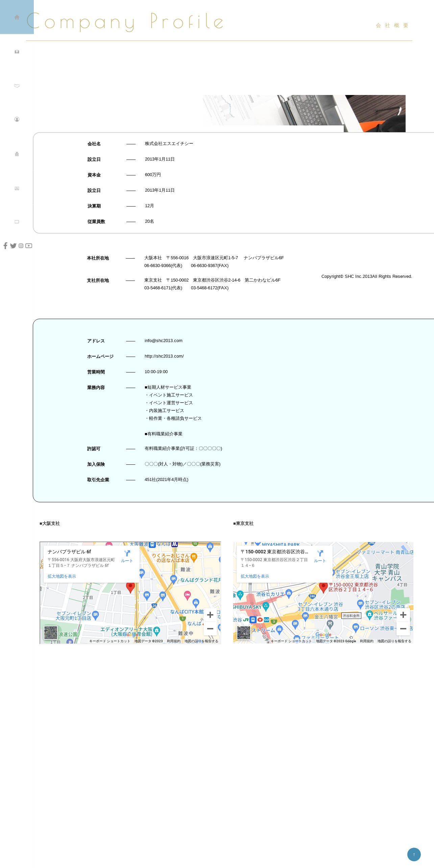Click the home icon in the sidebar

tap(17, 17)
